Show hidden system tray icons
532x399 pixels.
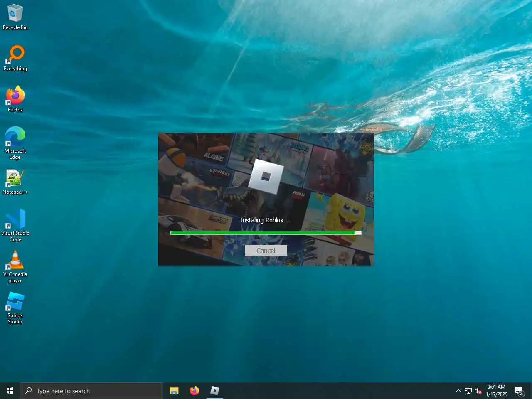pyautogui.click(x=458, y=391)
